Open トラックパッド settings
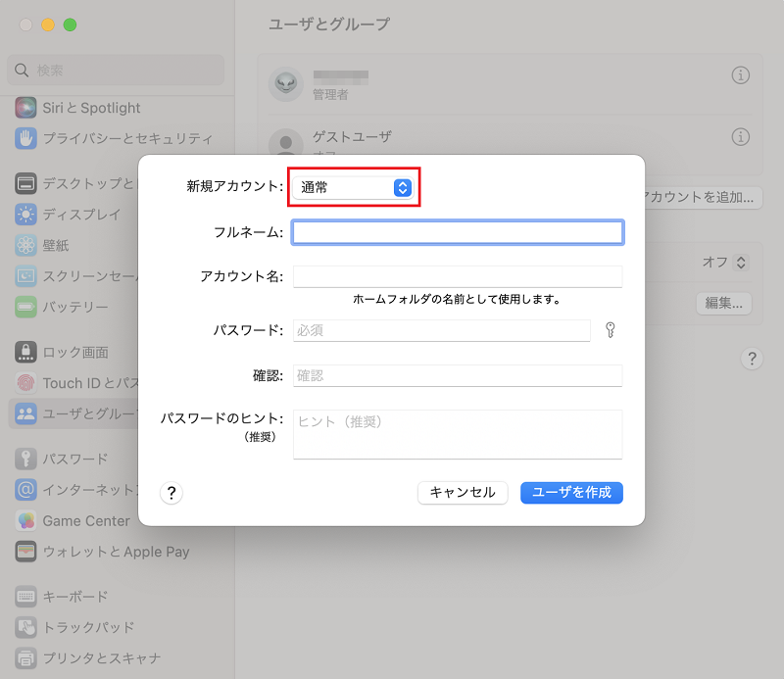 coord(75,627)
